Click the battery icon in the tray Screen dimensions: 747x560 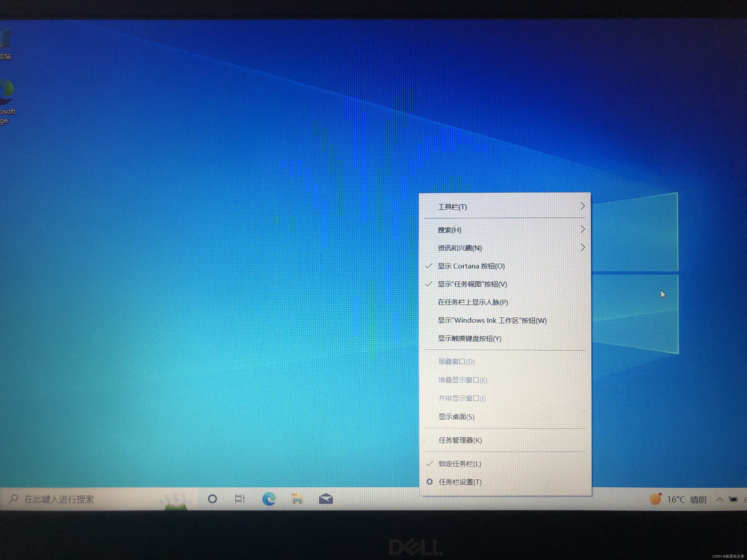pyautogui.click(x=733, y=499)
